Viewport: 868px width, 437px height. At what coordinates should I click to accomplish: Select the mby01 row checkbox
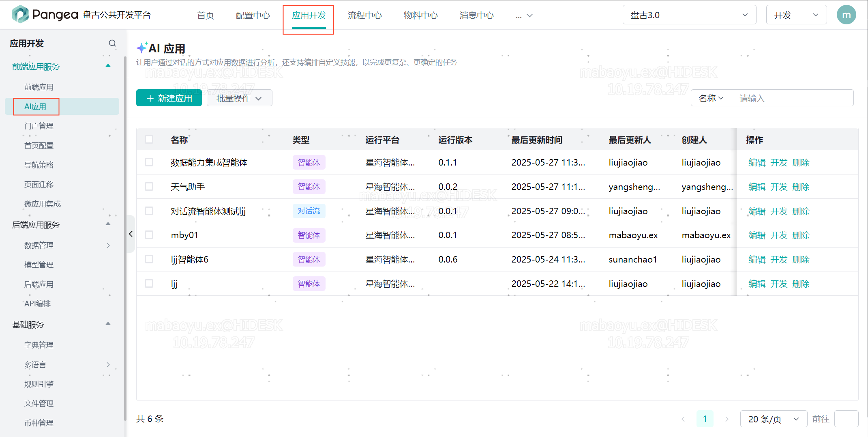point(149,235)
